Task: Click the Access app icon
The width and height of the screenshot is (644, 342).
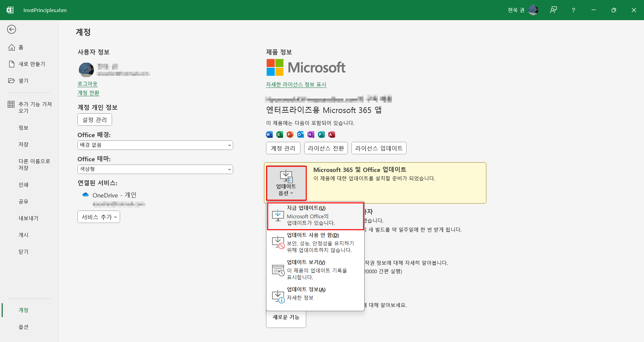Action: 332,134
